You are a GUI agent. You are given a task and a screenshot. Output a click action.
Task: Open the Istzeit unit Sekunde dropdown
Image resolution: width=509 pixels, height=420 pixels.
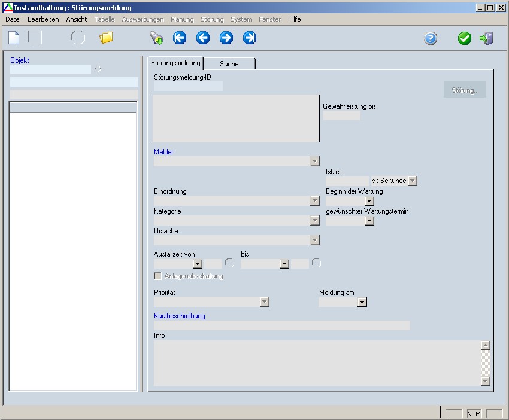coord(412,181)
